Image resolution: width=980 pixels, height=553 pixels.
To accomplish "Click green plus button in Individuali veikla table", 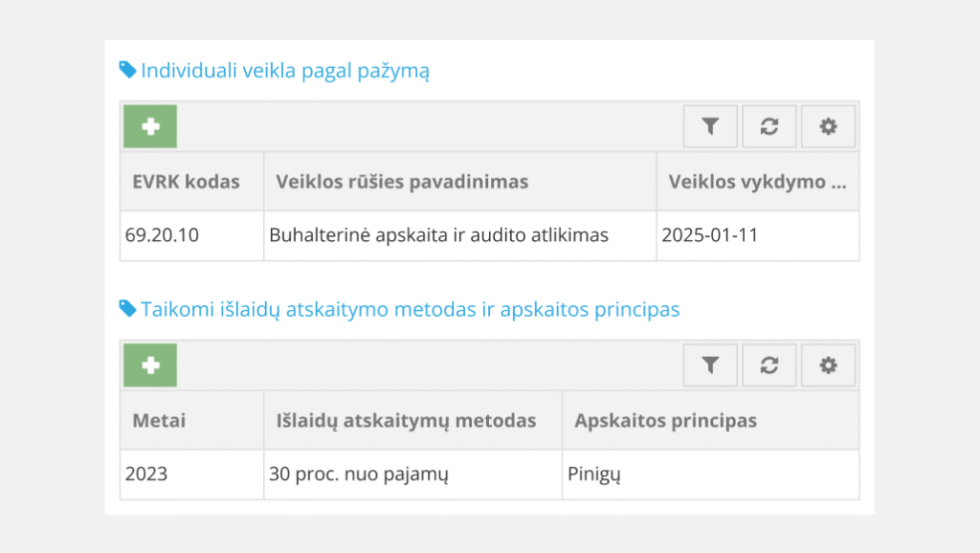I will click(x=150, y=126).
